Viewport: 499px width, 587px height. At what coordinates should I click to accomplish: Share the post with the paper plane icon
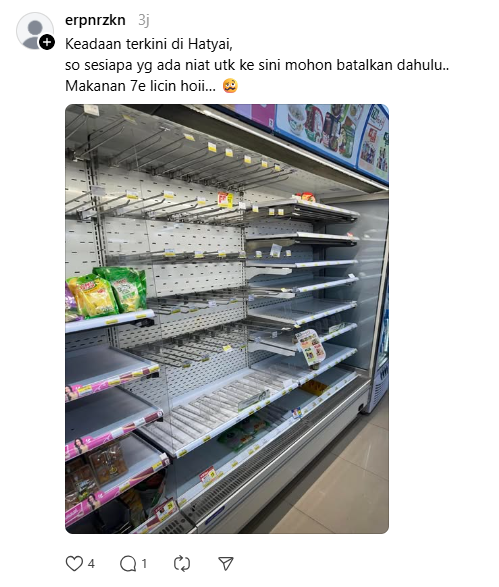(226, 563)
